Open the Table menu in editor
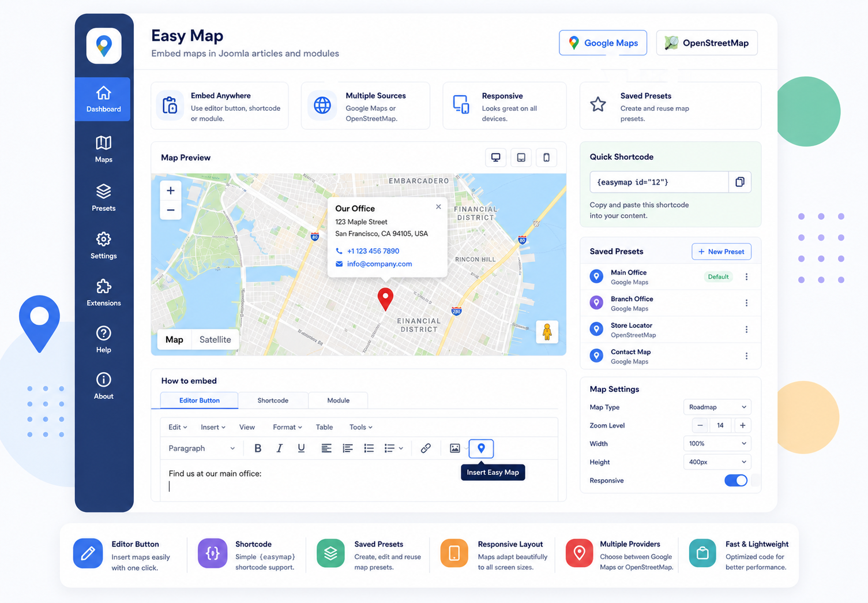This screenshot has height=603, width=868. click(x=324, y=427)
